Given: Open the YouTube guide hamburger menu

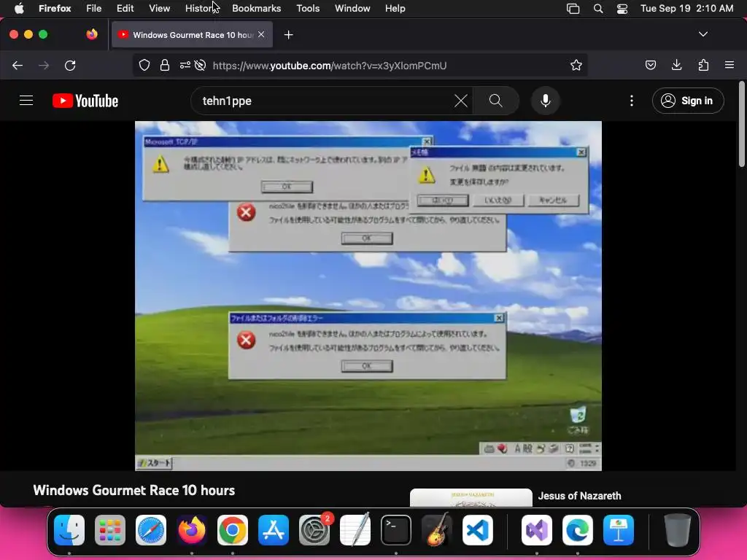Looking at the screenshot, I should click(26, 101).
